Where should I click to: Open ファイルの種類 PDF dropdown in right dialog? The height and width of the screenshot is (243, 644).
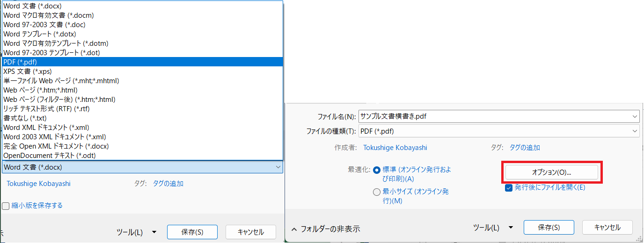tap(634, 131)
